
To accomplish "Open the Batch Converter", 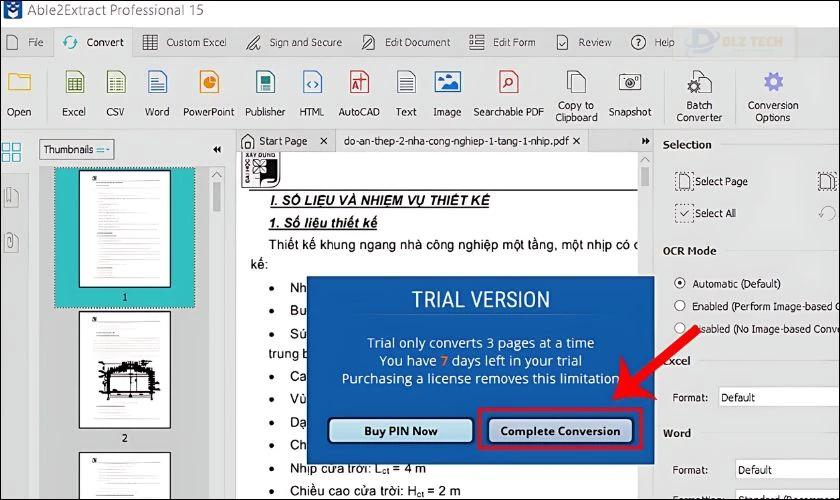I will 699,96.
